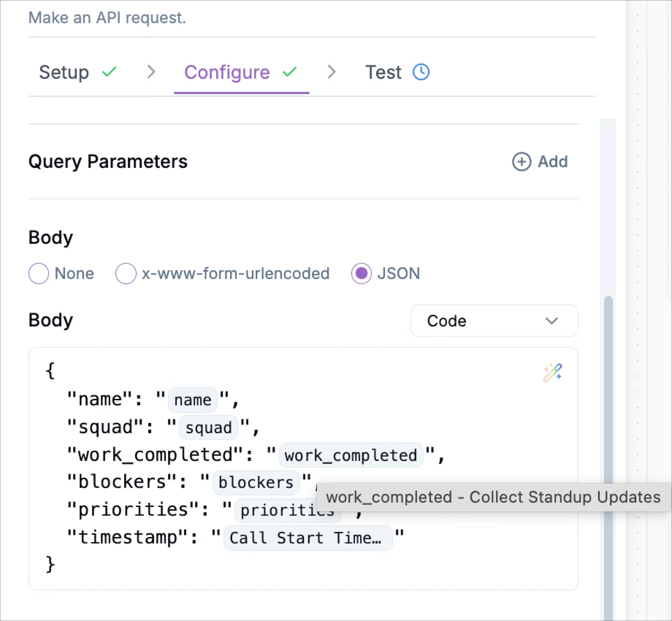The height and width of the screenshot is (621, 672).
Task: Switch to the Setup step
Action: (64, 72)
